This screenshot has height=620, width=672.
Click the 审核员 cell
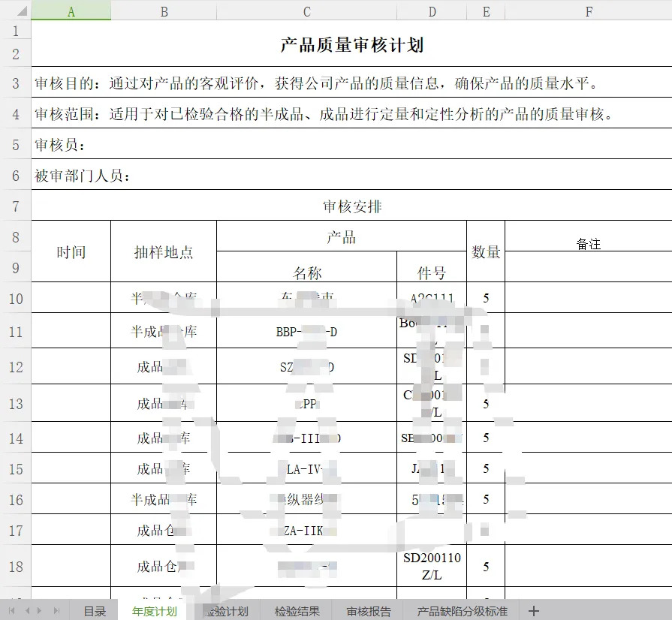coord(351,144)
